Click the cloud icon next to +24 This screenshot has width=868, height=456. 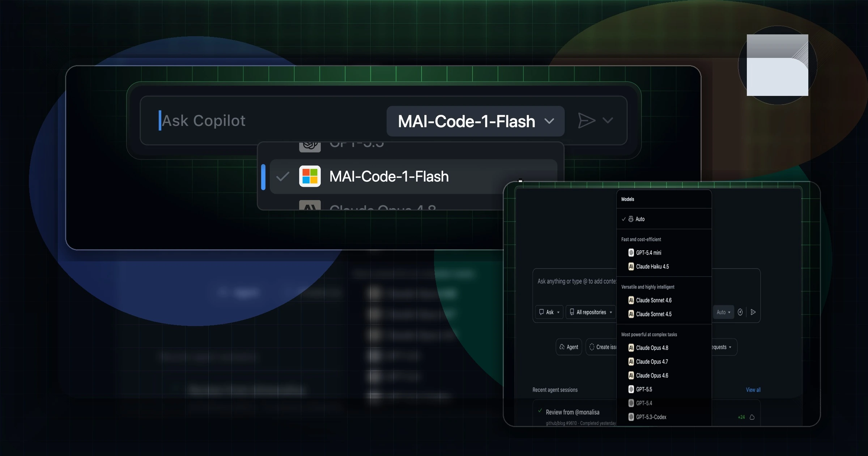click(752, 417)
